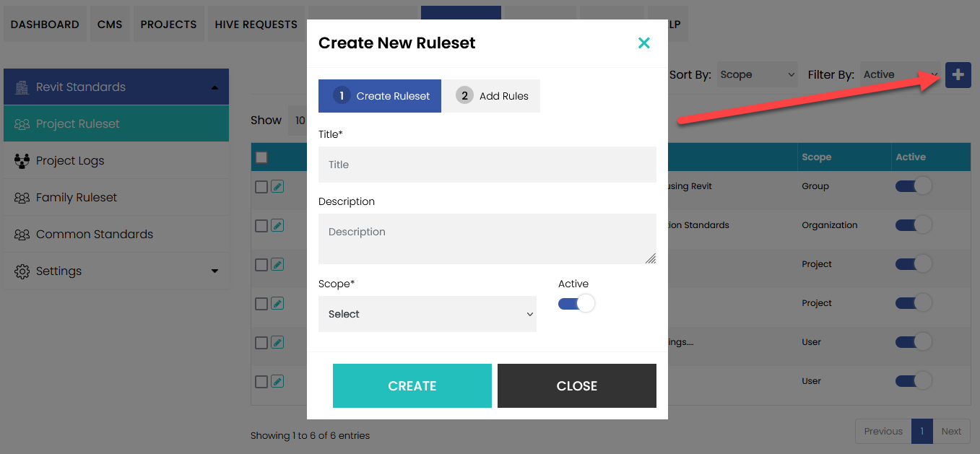Click the plus icon to add new ruleset
Image resolution: width=980 pixels, height=454 pixels.
click(958, 74)
